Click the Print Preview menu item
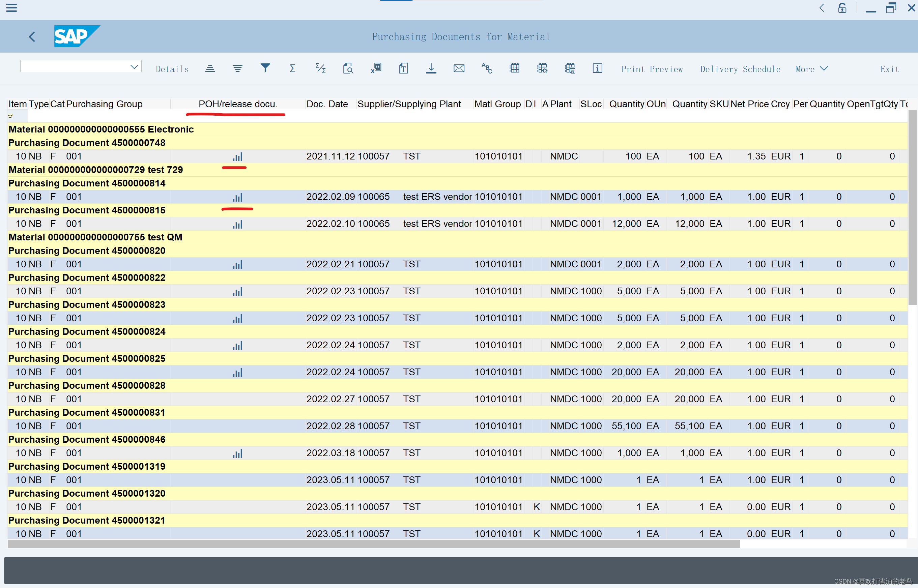The width and height of the screenshot is (918, 588). point(652,69)
